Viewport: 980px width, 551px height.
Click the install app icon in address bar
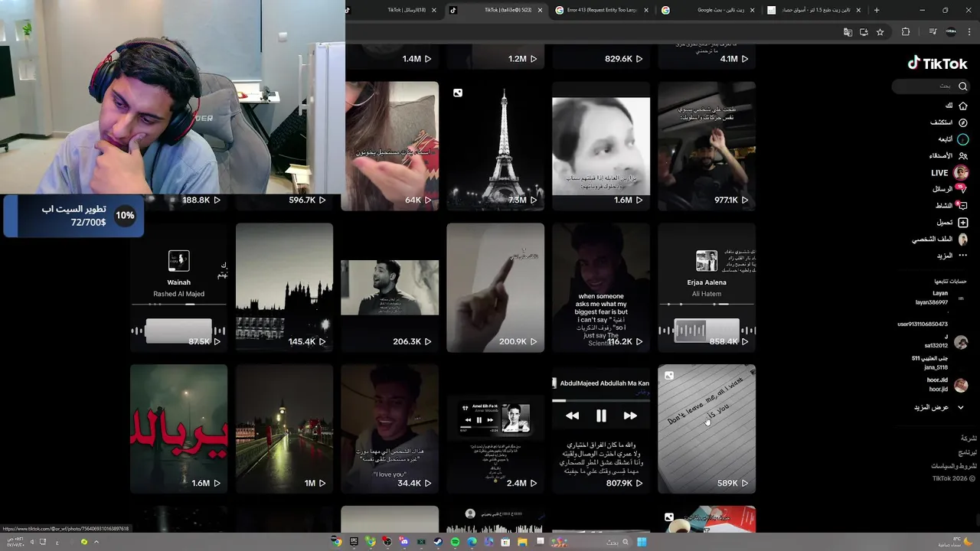864,32
